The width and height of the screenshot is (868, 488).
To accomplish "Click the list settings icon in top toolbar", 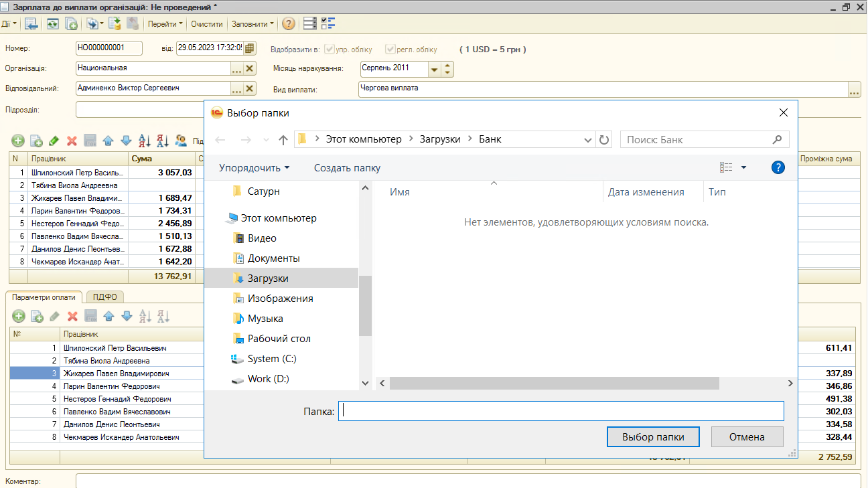I will tap(310, 24).
